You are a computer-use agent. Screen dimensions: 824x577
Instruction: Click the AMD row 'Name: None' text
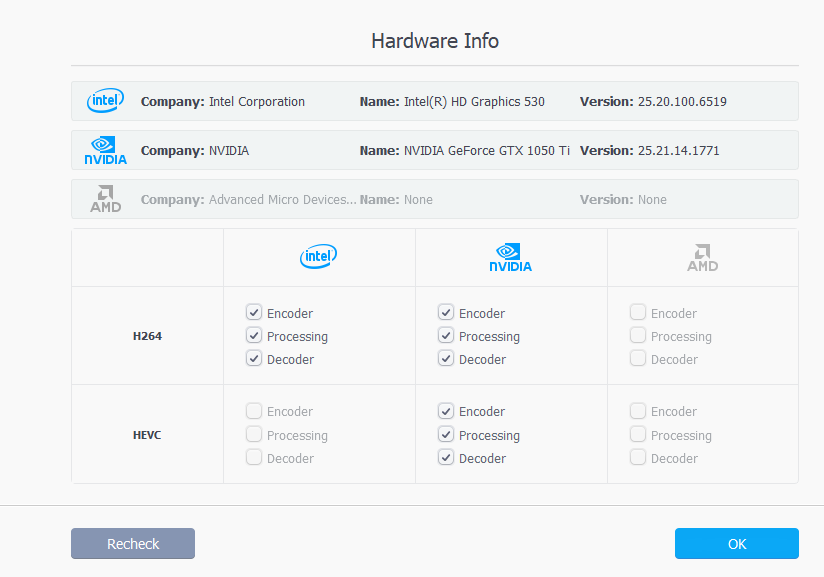(396, 200)
